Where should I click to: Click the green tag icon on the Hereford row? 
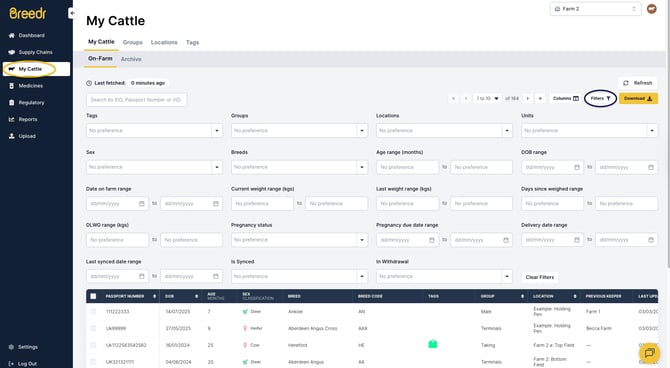click(x=432, y=344)
